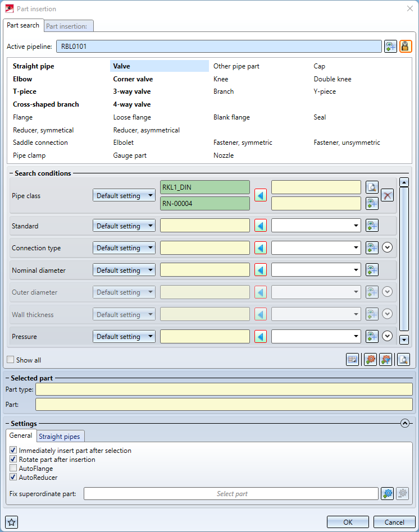
Task: Select the Elbow part type
Action: point(22,79)
